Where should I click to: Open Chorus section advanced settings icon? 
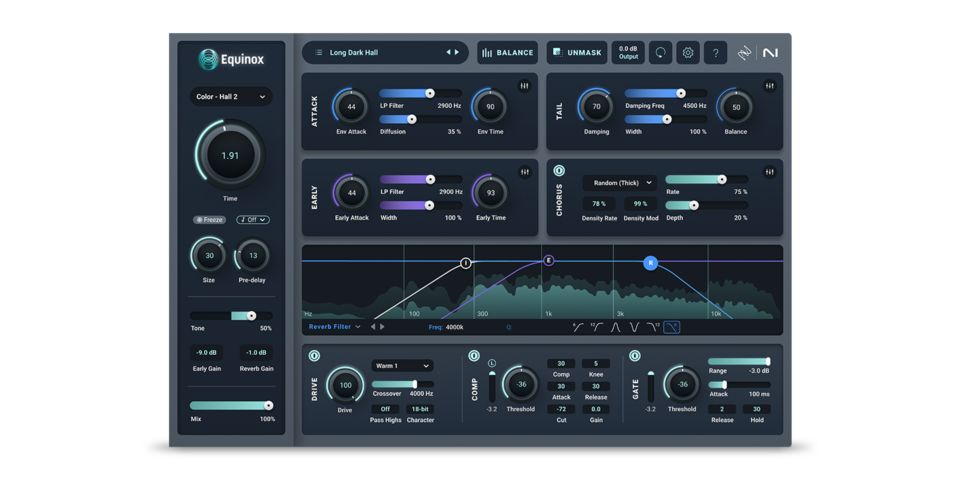(x=770, y=172)
